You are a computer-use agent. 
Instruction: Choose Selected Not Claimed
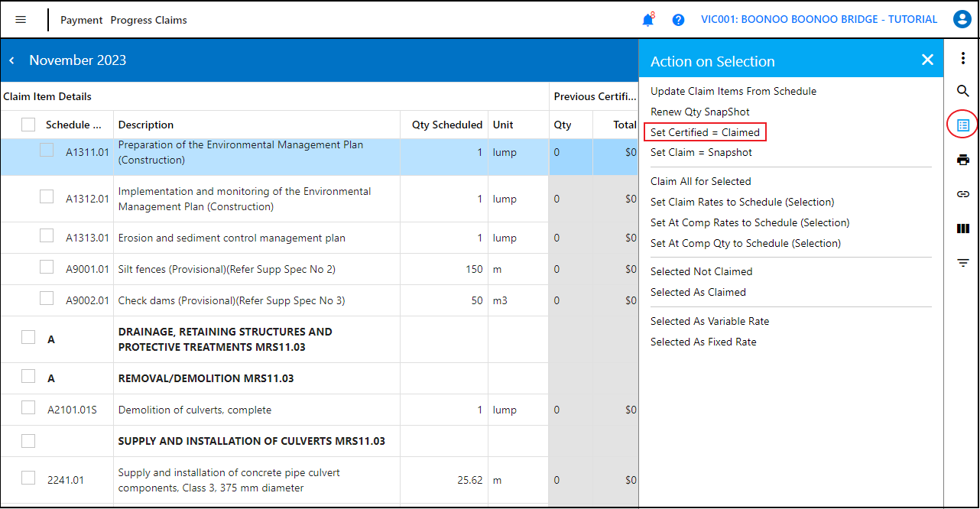(x=701, y=271)
